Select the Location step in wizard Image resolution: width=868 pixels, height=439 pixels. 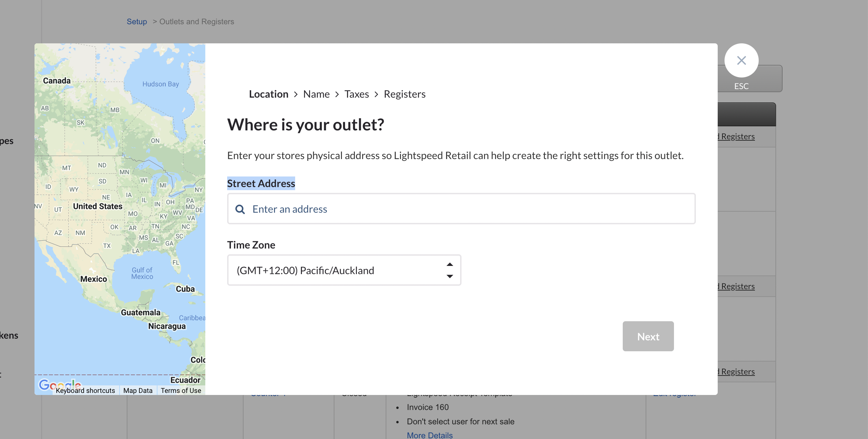tap(268, 94)
